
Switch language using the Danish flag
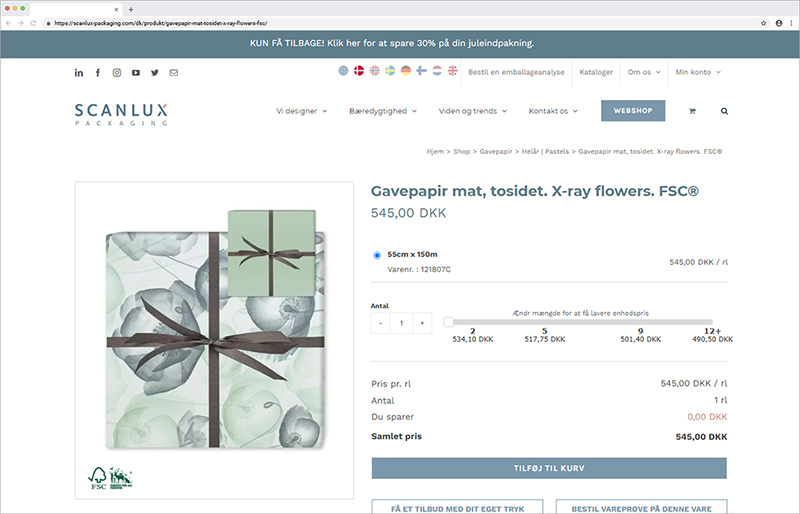click(359, 71)
